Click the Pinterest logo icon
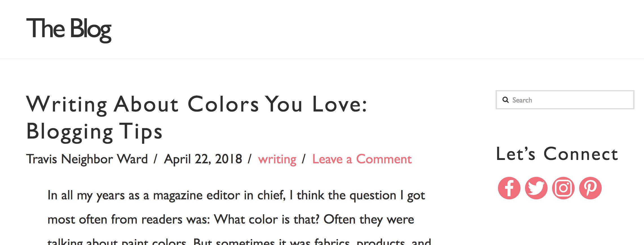This screenshot has width=644, height=245. click(590, 188)
